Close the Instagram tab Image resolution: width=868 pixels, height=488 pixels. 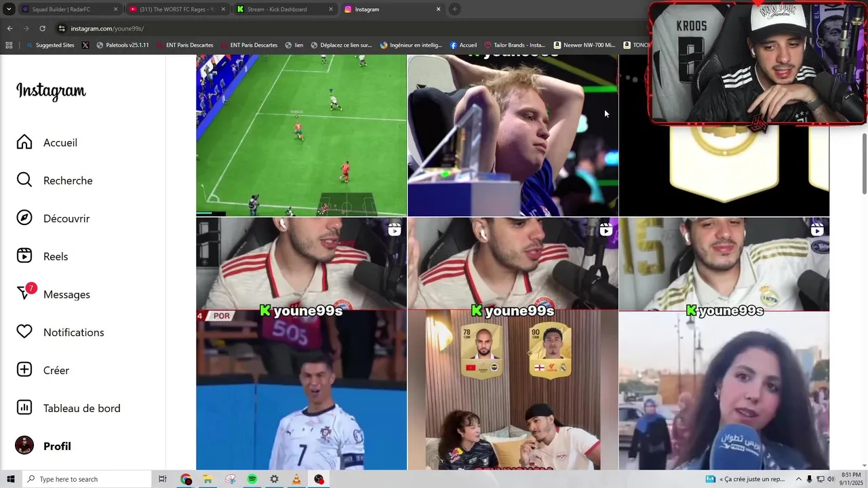tap(438, 9)
